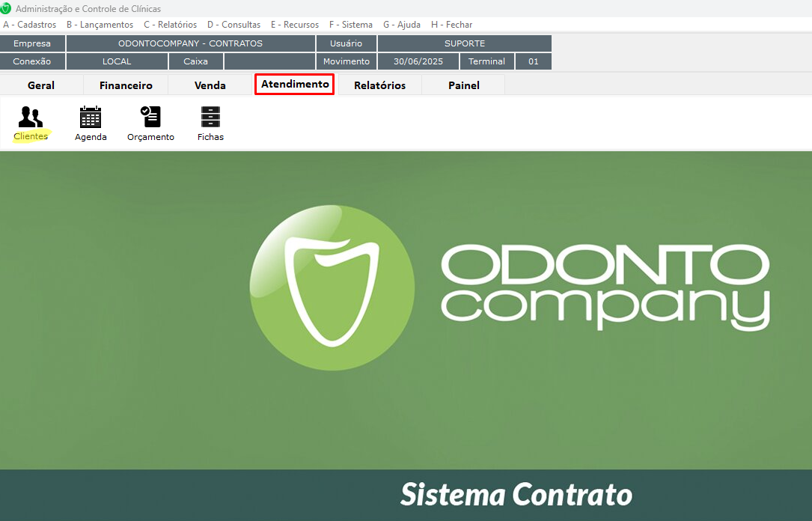Click the H - Fechar menu
The height and width of the screenshot is (521, 812).
(x=451, y=25)
